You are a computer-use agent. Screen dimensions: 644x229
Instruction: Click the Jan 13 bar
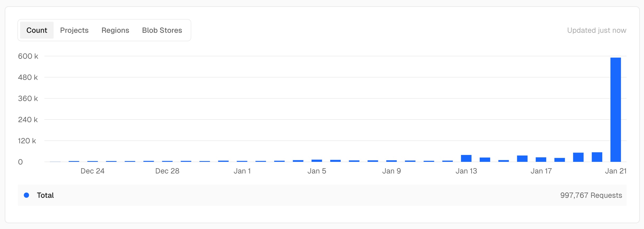coord(466,158)
